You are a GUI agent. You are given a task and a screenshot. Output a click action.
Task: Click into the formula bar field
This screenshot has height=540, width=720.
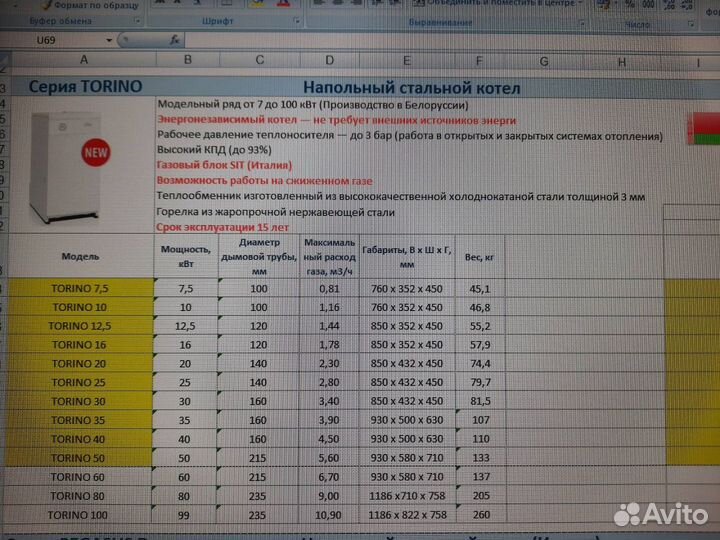coord(450,41)
